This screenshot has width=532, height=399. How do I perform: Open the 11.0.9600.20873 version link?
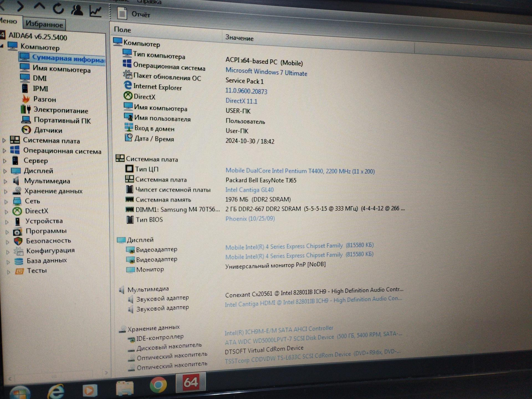tap(246, 91)
